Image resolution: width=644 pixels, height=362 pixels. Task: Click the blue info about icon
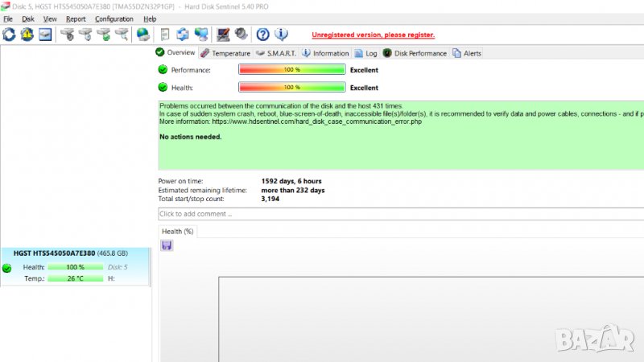pyautogui.click(x=281, y=35)
